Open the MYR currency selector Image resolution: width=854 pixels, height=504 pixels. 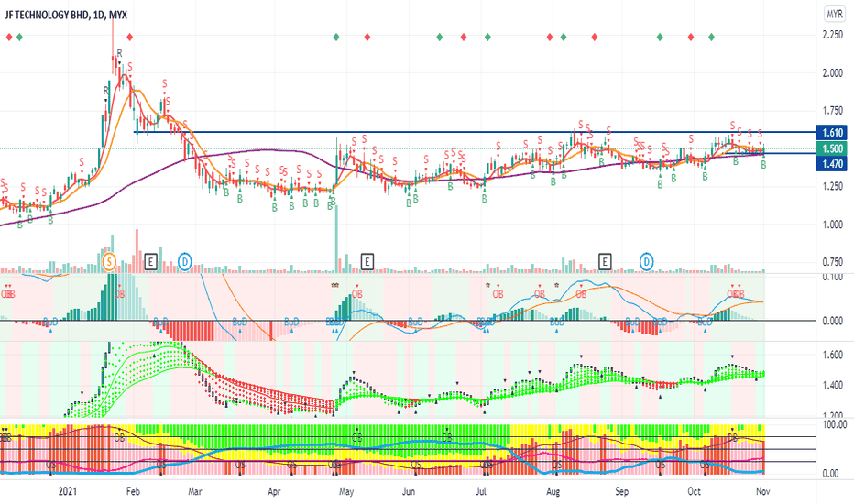835,14
